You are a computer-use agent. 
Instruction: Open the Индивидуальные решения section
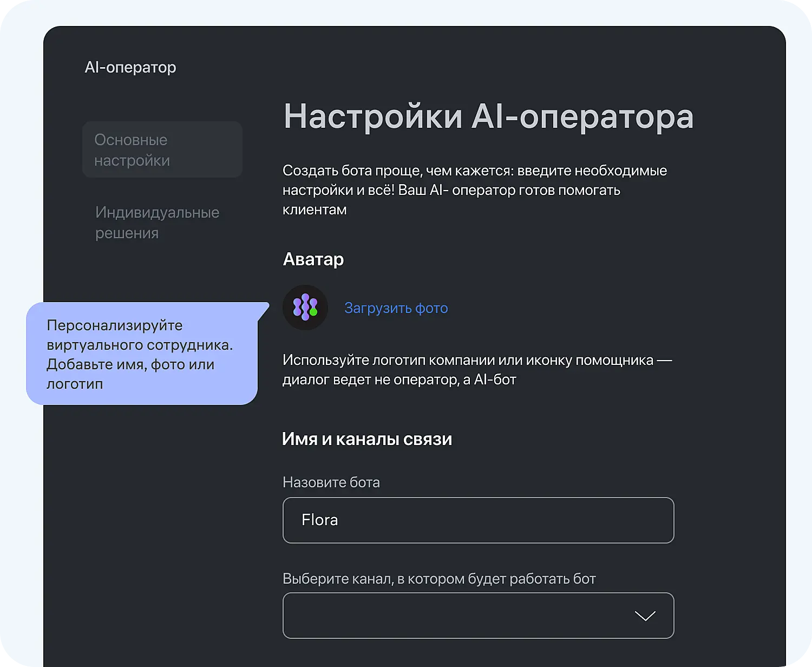point(157,222)
